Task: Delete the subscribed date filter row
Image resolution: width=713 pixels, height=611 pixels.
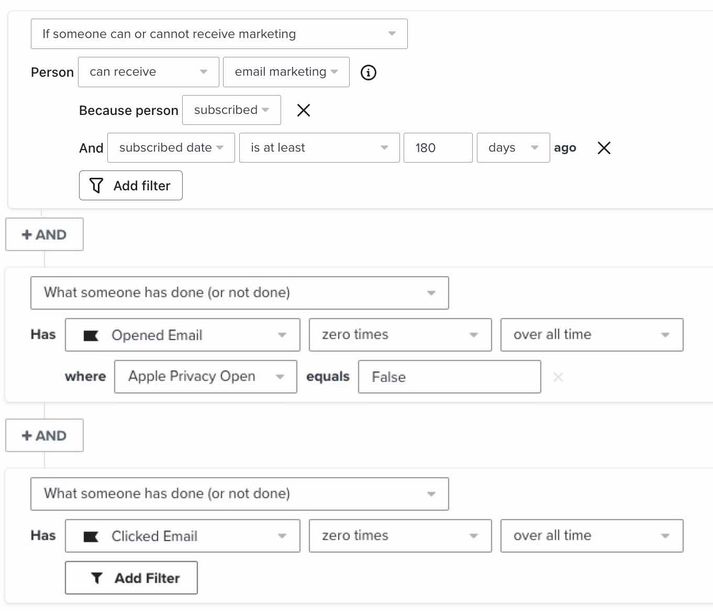Action: 604,148
